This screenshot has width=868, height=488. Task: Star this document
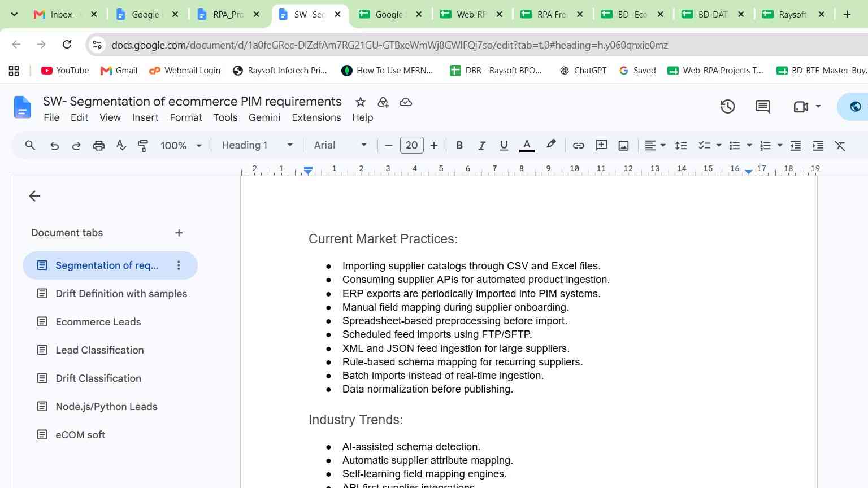coord(361,102)
